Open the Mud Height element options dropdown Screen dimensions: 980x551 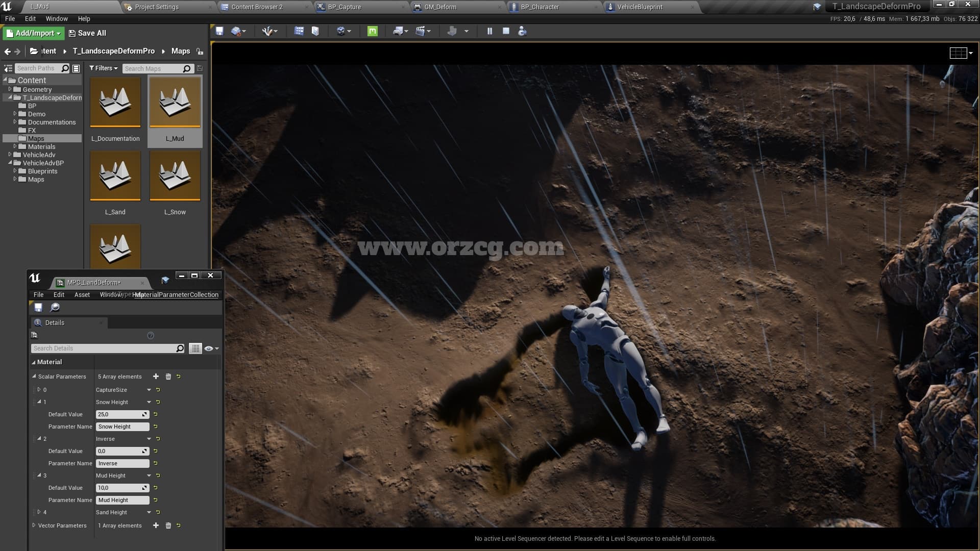pyautogui.click(x=149, y=475)
